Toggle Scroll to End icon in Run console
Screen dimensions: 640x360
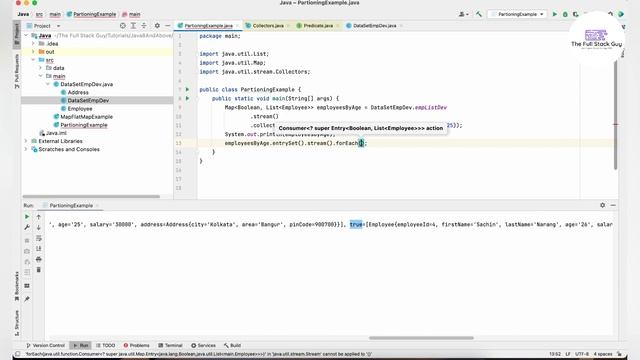[39, 249]
